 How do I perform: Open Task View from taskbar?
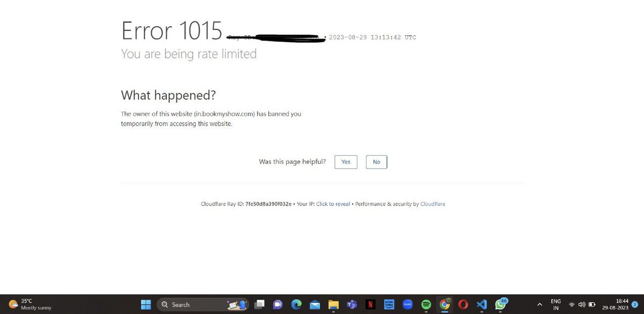(259, 304)
